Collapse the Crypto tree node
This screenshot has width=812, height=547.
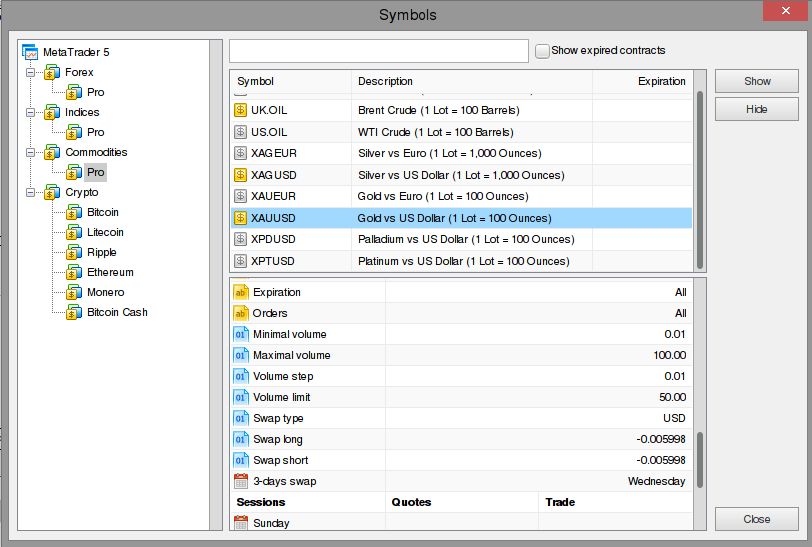[31, 192]
